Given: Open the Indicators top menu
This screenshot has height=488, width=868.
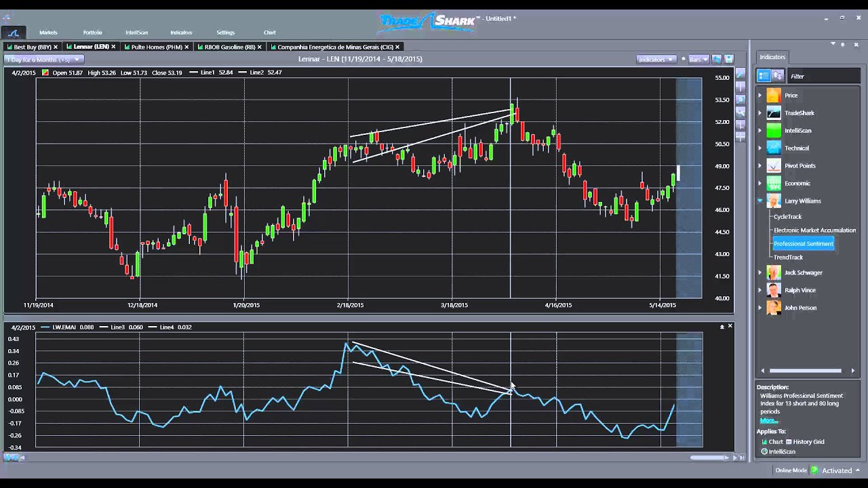Looking at the screenshot, I should tap(181, 33).
